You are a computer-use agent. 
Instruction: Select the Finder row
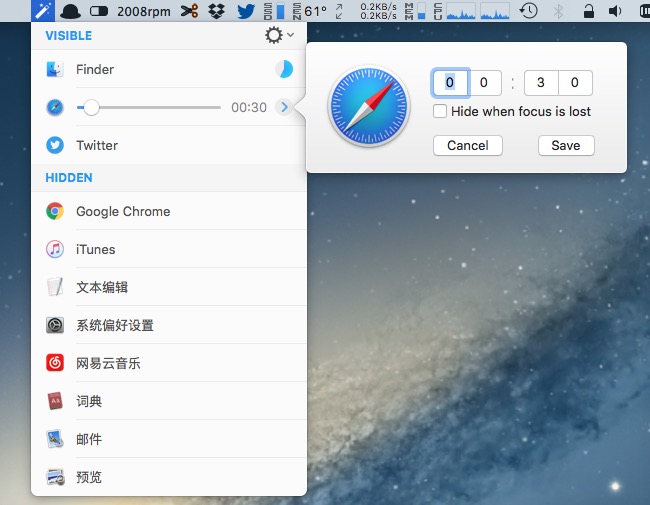[x=169, y=69]
